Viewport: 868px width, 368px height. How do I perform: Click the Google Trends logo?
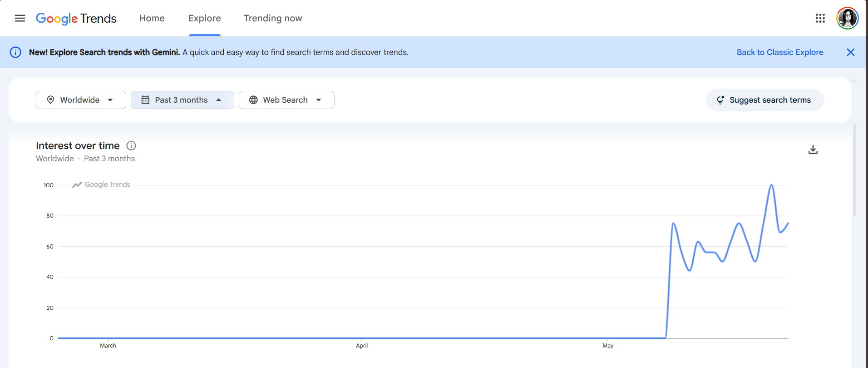[x=76, y=18]
